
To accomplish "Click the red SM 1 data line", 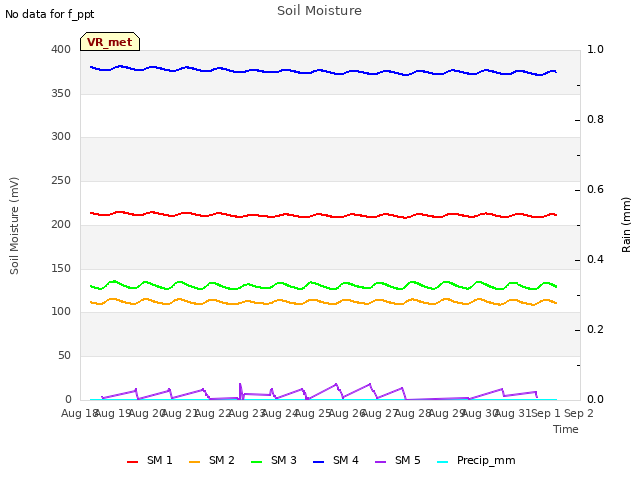I will 322,214.
